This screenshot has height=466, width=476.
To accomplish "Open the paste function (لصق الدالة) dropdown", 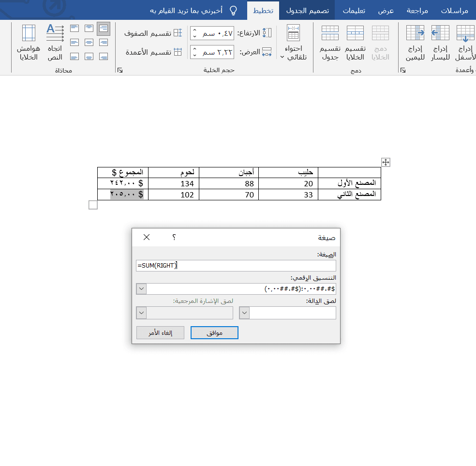I will pos(245,313).
